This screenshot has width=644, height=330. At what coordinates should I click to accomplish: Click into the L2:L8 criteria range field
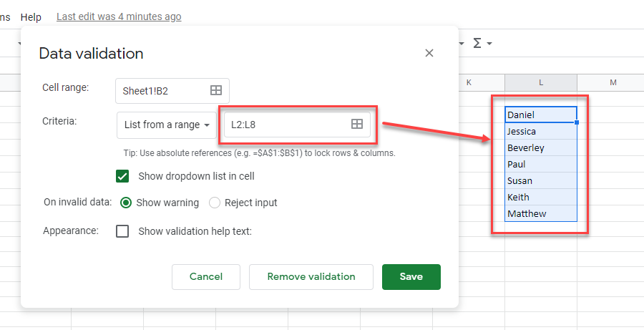click(286, 125)
